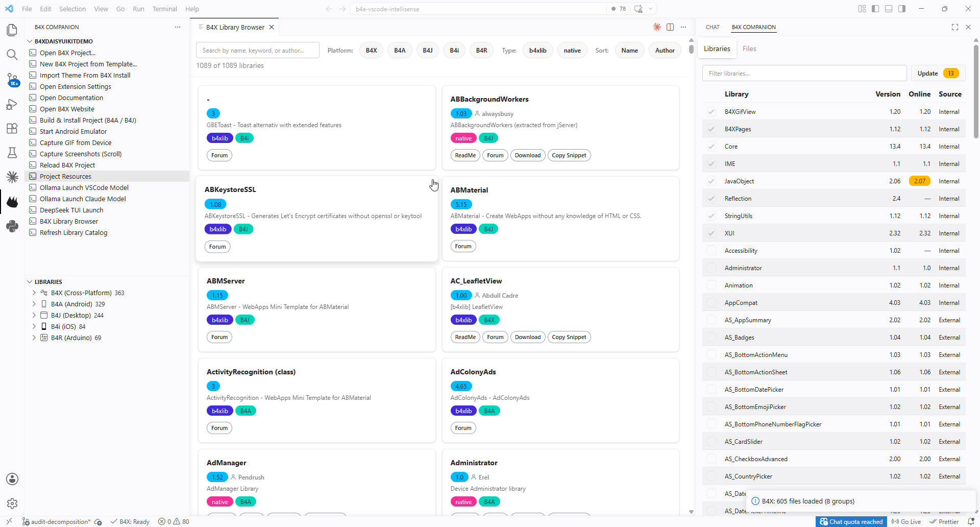Go forward using the title bar arrow

pos(342,9)
